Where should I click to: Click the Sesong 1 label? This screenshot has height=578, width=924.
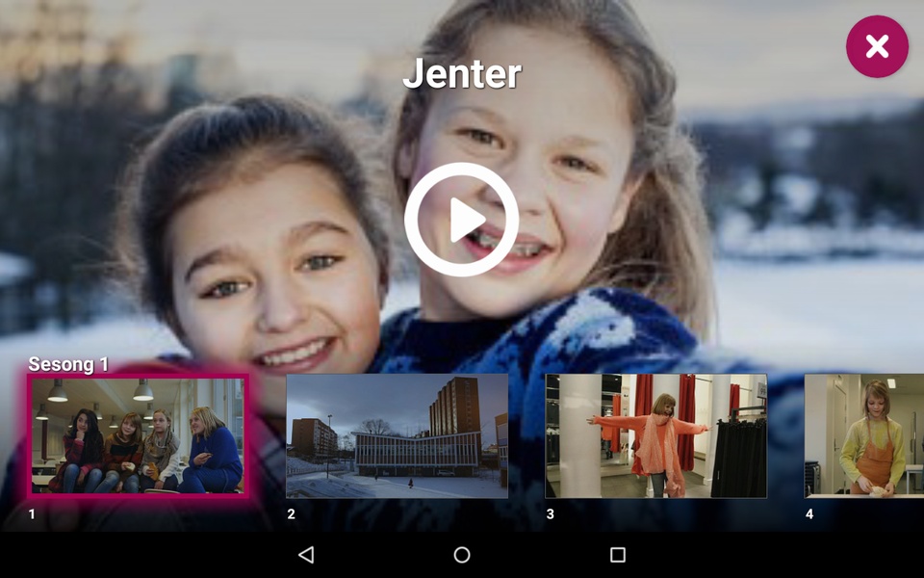pos(68,364)
